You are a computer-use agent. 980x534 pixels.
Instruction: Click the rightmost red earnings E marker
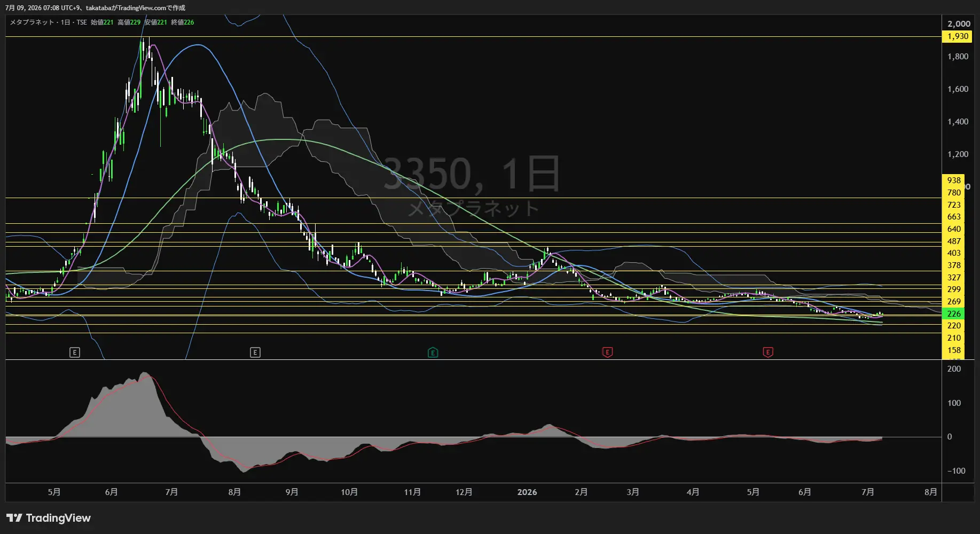[768, 352]
